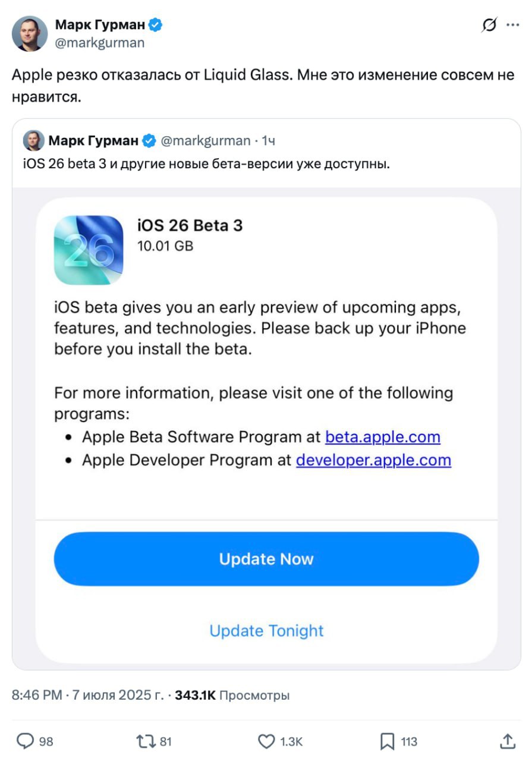The height and width of the screenshot is (761, 532).
Task: Open the beta.apple.com link
Action: coord(382,437)
